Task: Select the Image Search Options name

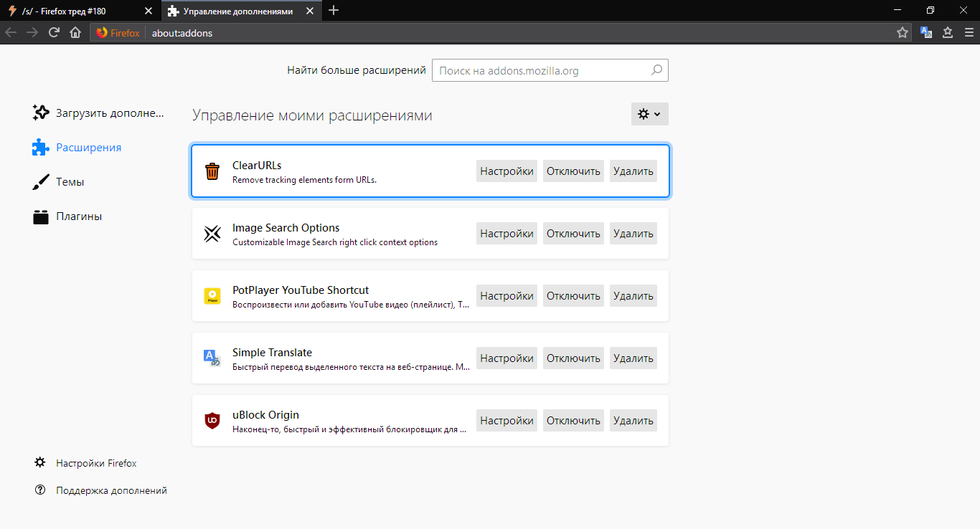Action: (x=286, y=228)
